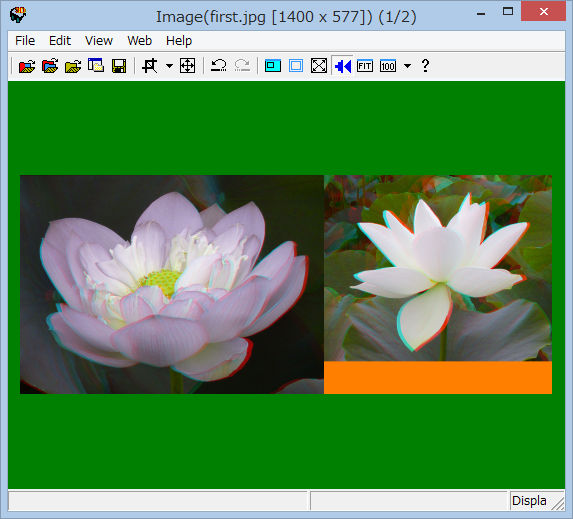The width and height of the screenshot is (573, 519).
Task: Open the Edit menu
Action: point(60,41)
